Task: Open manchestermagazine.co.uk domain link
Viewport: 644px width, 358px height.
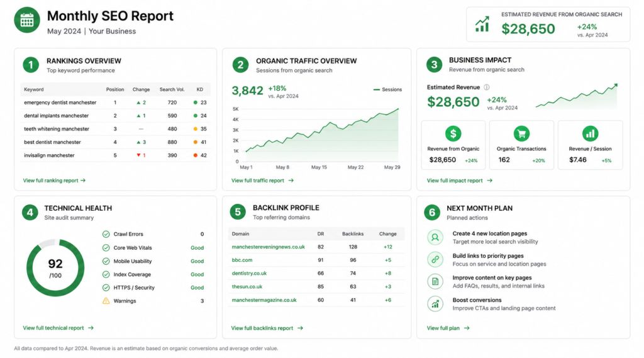Action: pos(264,300)
